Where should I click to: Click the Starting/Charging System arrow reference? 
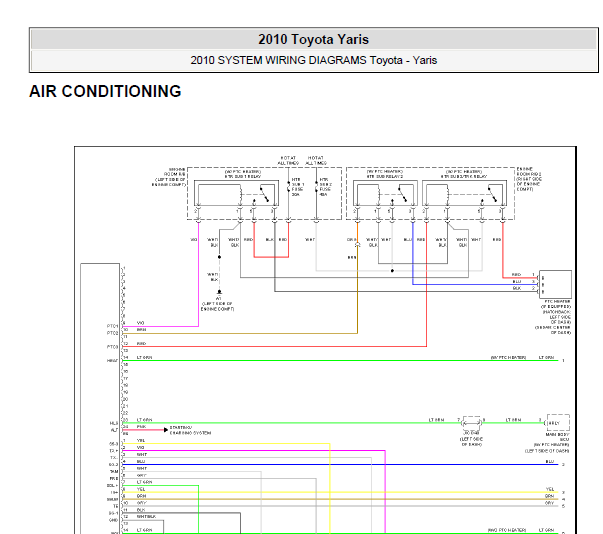tap(187, 430)
